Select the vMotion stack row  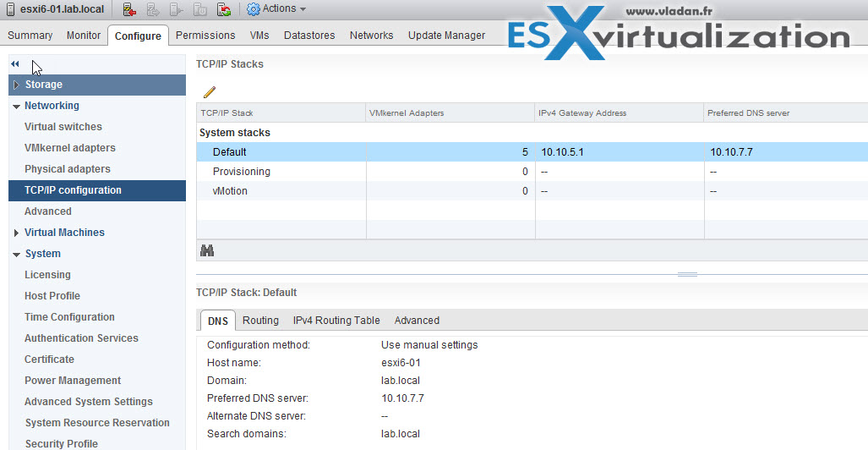pyautogui.click(x=532, y=191)
